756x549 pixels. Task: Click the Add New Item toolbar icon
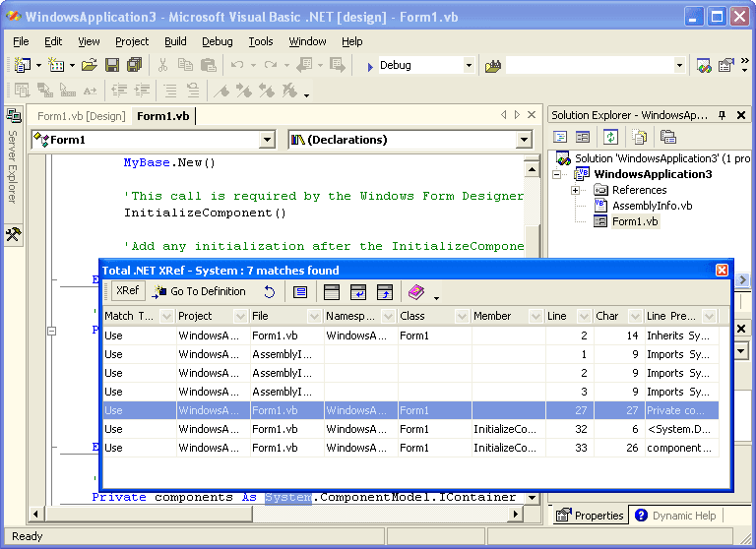(56, 65)
